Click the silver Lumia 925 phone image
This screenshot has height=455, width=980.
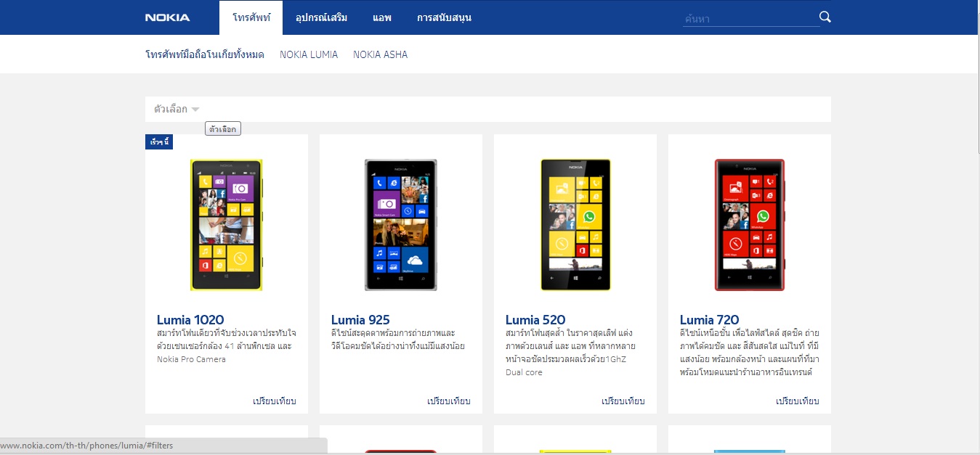point(401,225)
